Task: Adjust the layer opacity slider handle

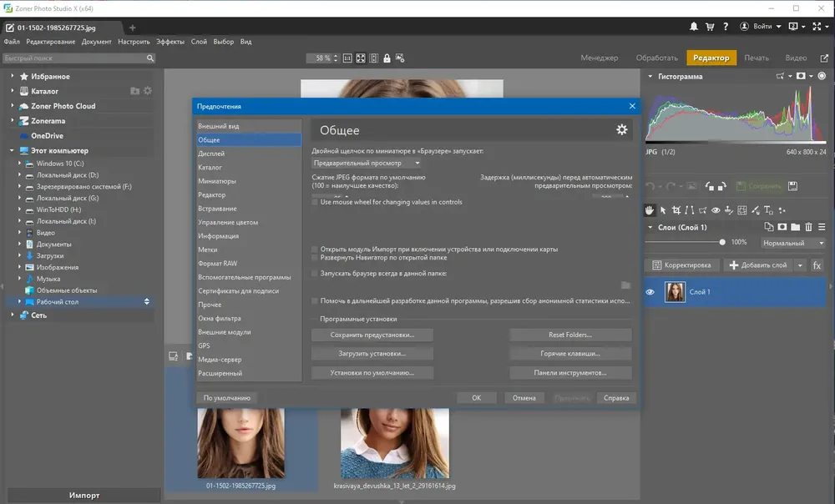Action: tap(722, 242)
